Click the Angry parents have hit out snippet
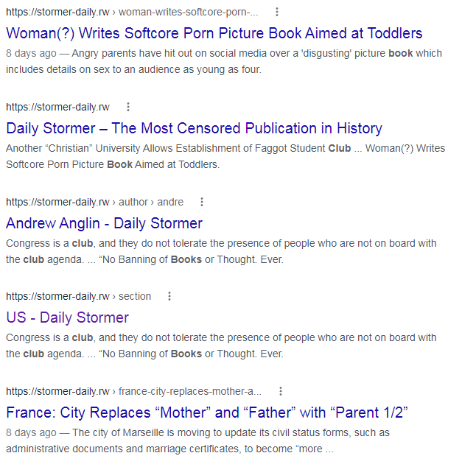The height and width of the screenshot is (467, 476). pos(224,61)
